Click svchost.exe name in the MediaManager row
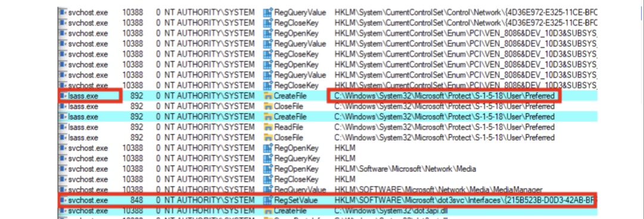This screenshot has width=644, height=219. (x=88, y=190)
